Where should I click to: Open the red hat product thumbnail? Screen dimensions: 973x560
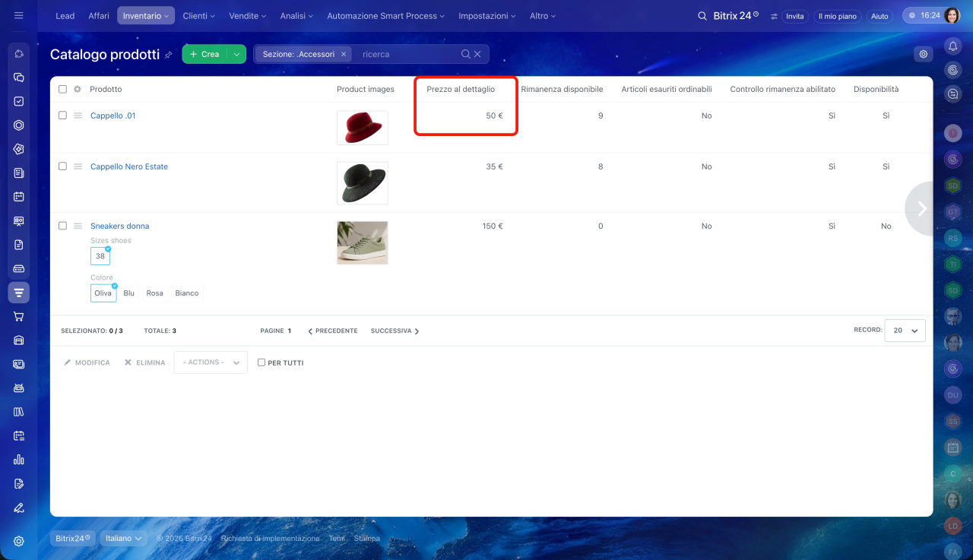(363, 128)
